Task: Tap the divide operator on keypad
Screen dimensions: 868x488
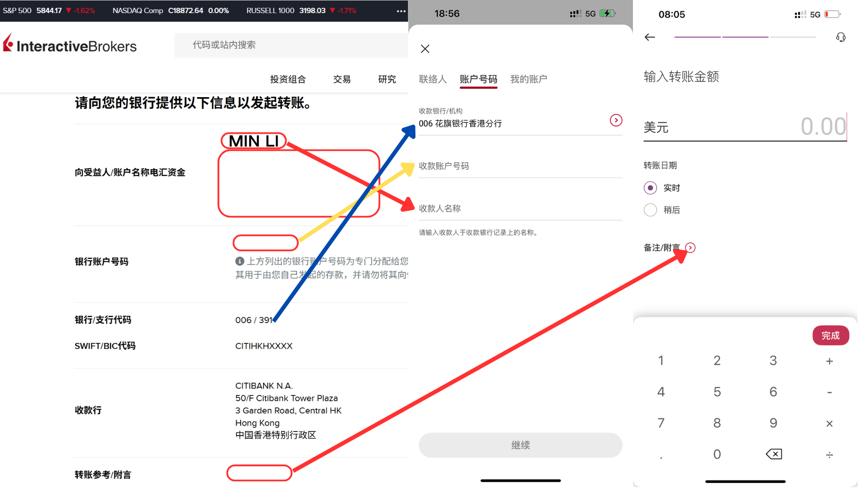Action: (x=829, y=455)
